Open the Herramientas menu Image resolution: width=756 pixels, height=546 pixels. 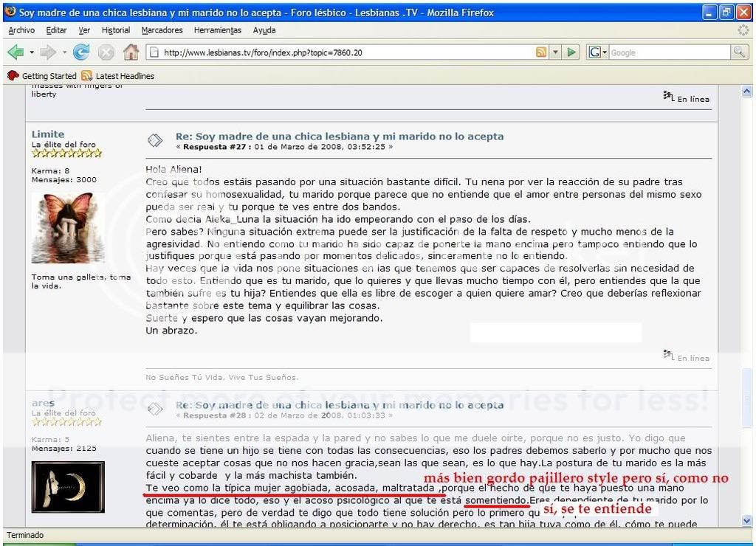click(217, 30)
